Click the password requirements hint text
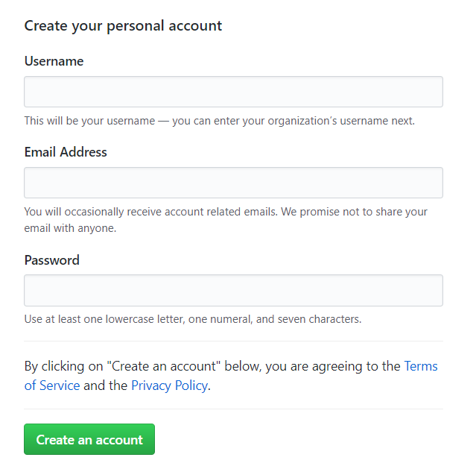 click(192, 319)
